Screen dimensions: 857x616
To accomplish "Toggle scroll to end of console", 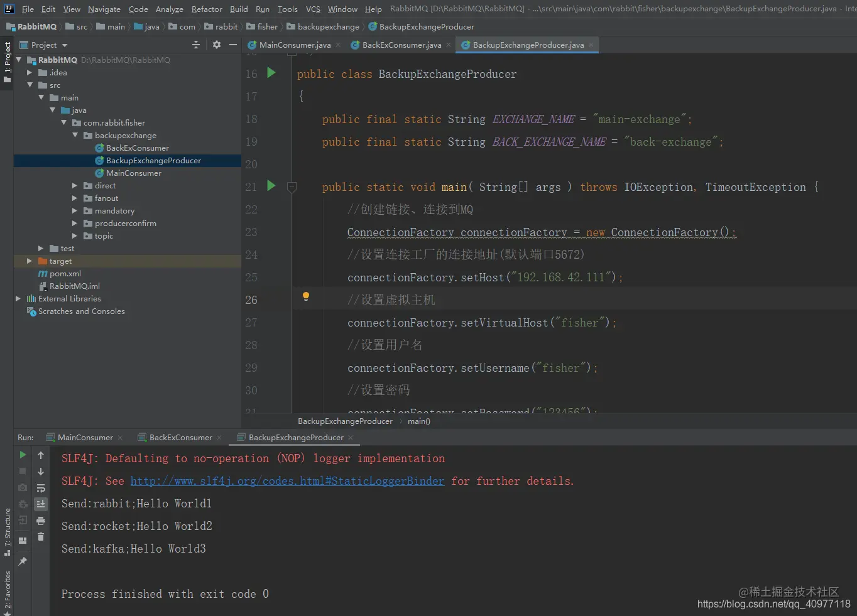I will click(x=41, y=504).
